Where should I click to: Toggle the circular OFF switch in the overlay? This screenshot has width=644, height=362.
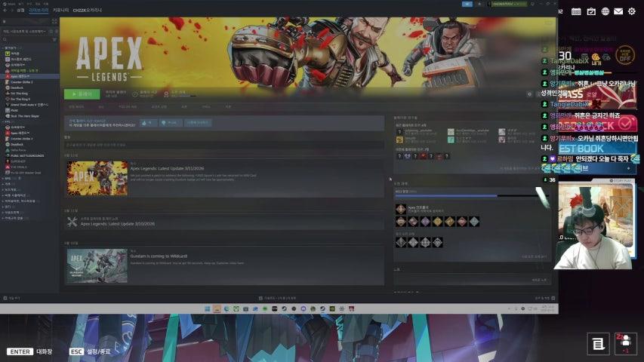624,55
